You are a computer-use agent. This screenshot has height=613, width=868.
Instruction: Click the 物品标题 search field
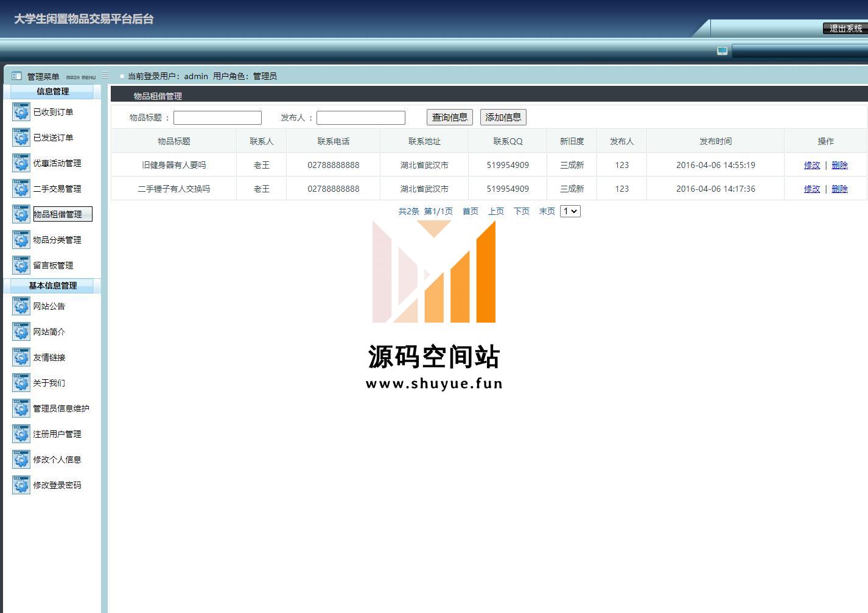click(217, 117)
